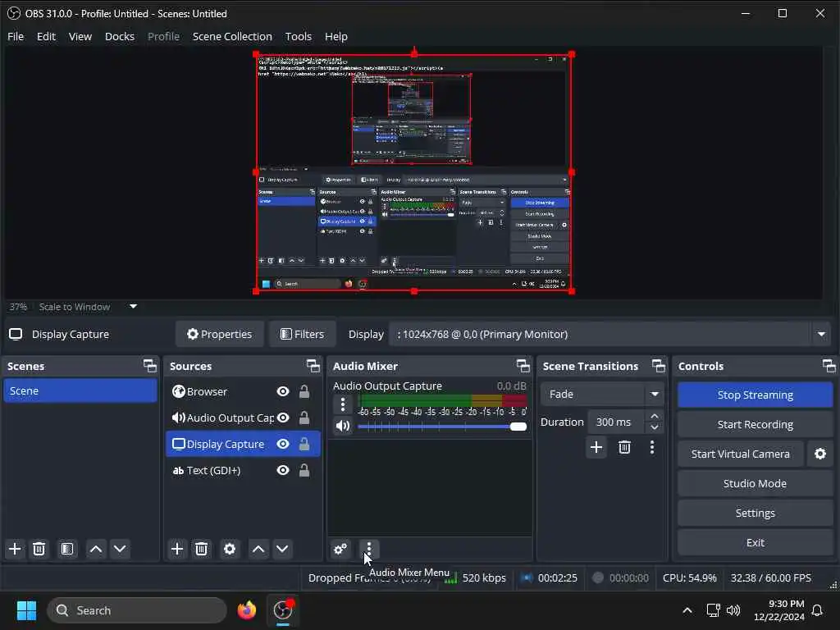
Task: Click OBS Studio taskbar icon
Action: (x=283, y=610)
